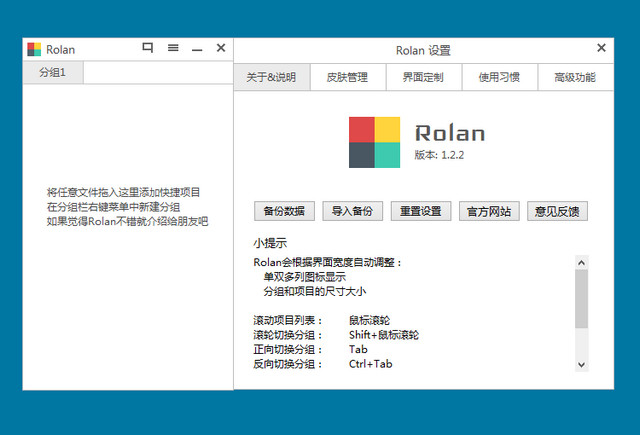
Task: Open the hamburger menu icon in Rolan window
Action: 173,48
